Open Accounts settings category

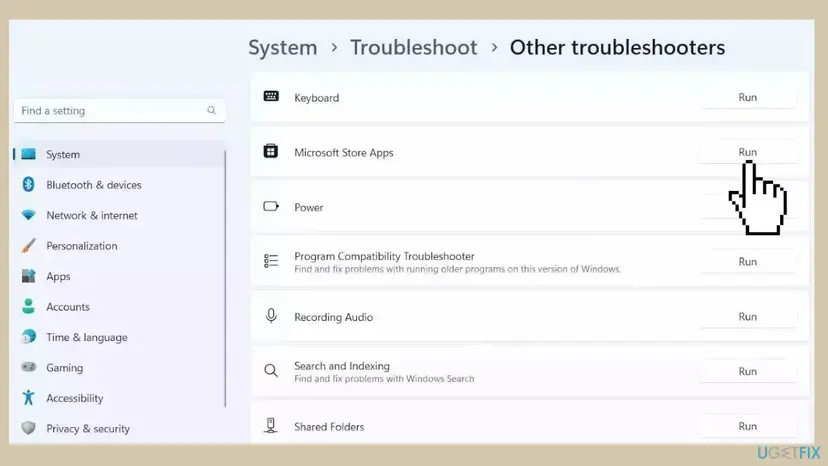click(119, 306)
